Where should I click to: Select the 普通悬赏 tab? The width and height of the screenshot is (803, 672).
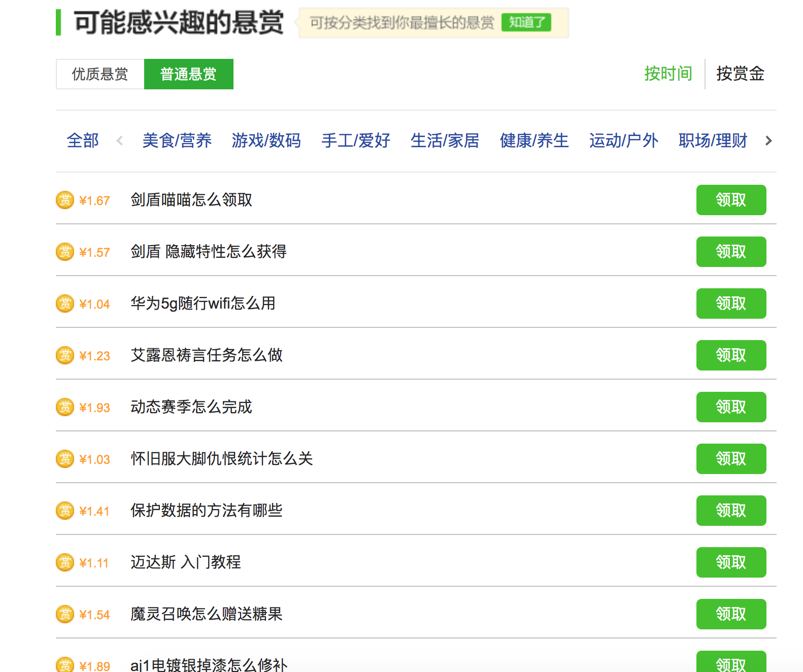[188, 74]
